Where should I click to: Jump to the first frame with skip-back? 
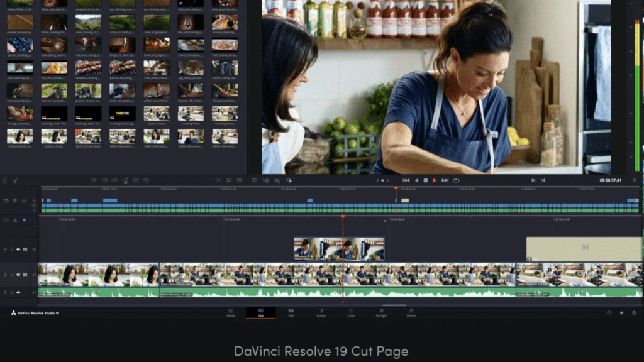[406, 180]
